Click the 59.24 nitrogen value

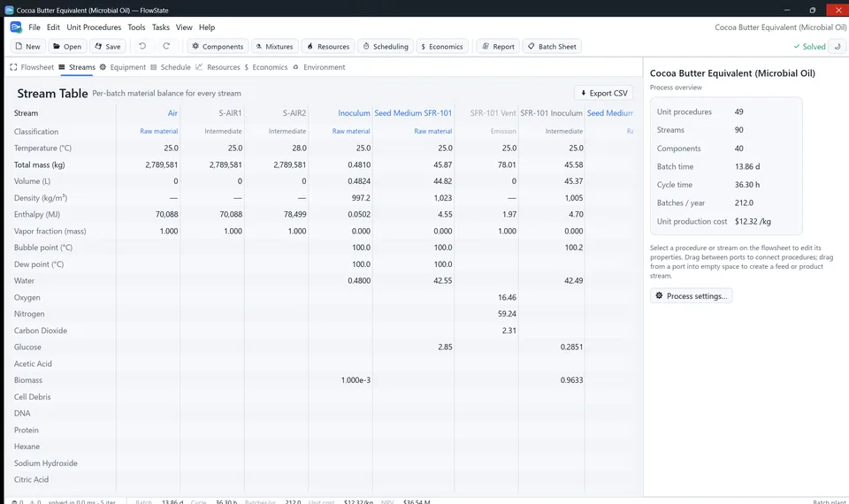coord(507,313)
